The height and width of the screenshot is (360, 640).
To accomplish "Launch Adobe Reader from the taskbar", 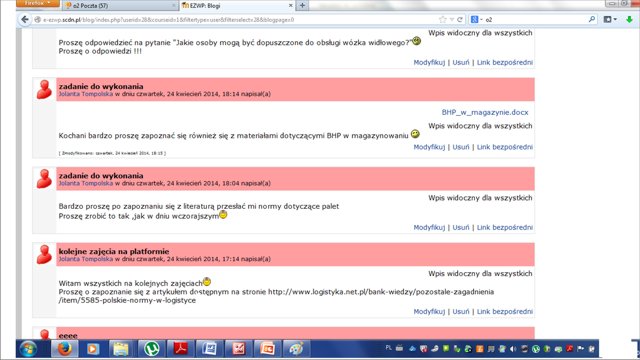I will [180, 349].
